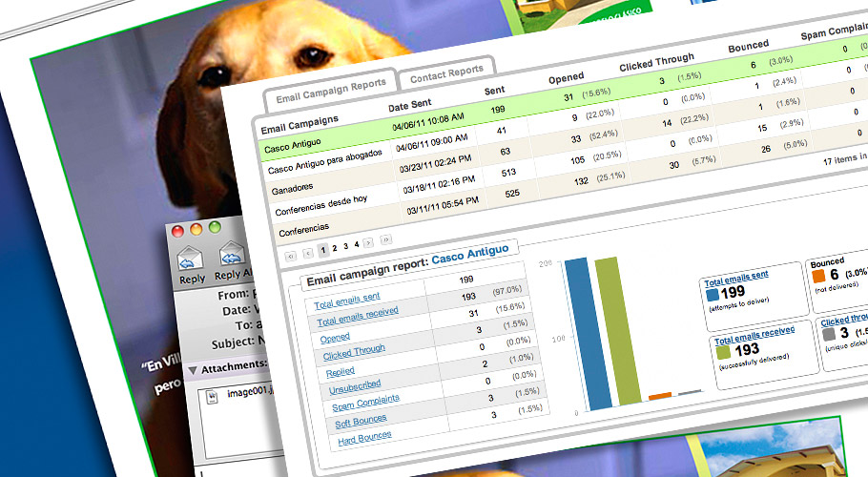Switch to the Contact Reports tab
The width and height of the screenshot is (868, 477).
(x=446, y=74)
